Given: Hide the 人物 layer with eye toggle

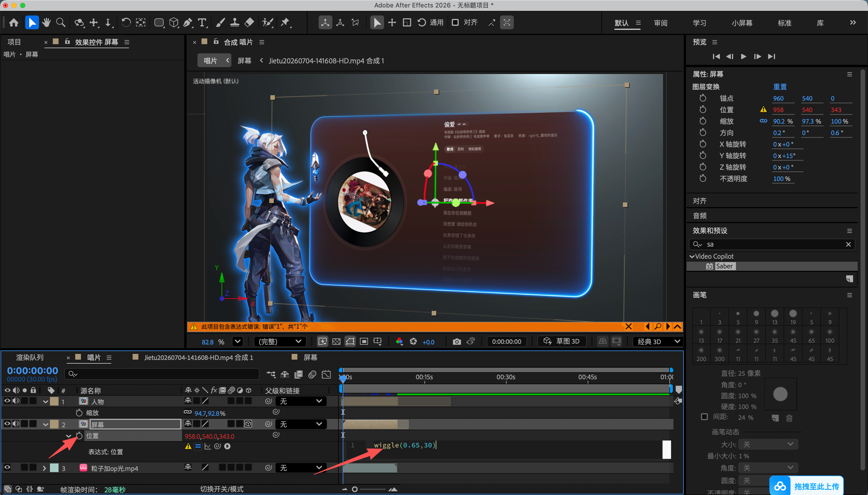Looking at the screenshot, I should coord(7,401).
